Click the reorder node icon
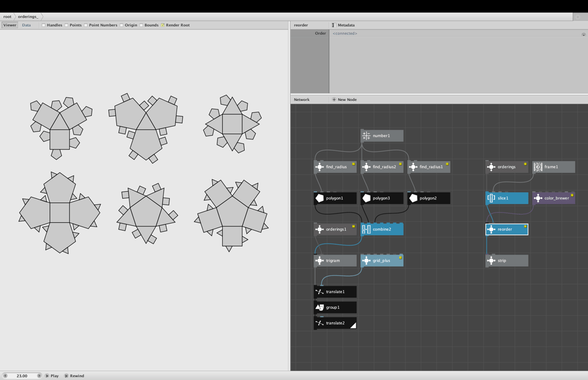This screenshot has width=588, height=380. pyautogui.click(x=491, y=229)
